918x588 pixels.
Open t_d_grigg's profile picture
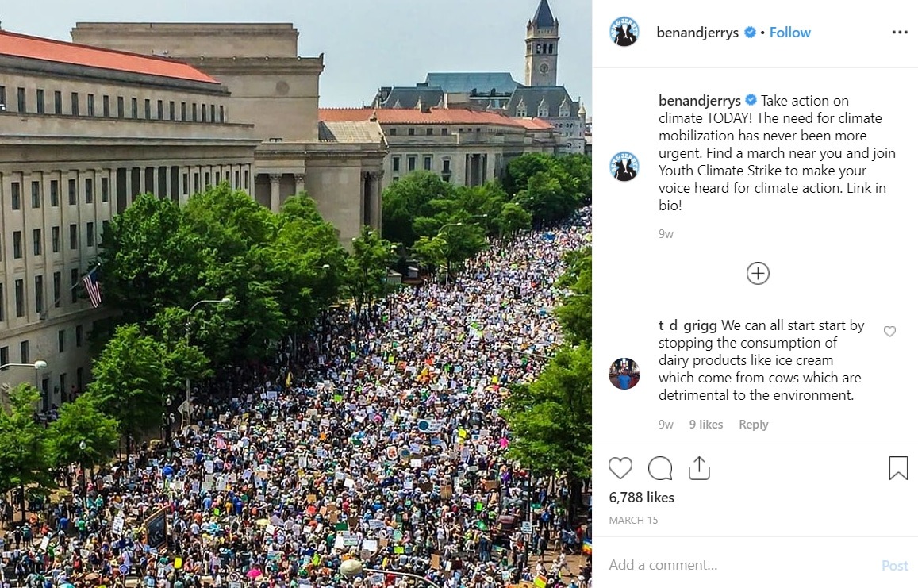coord(624,374)
